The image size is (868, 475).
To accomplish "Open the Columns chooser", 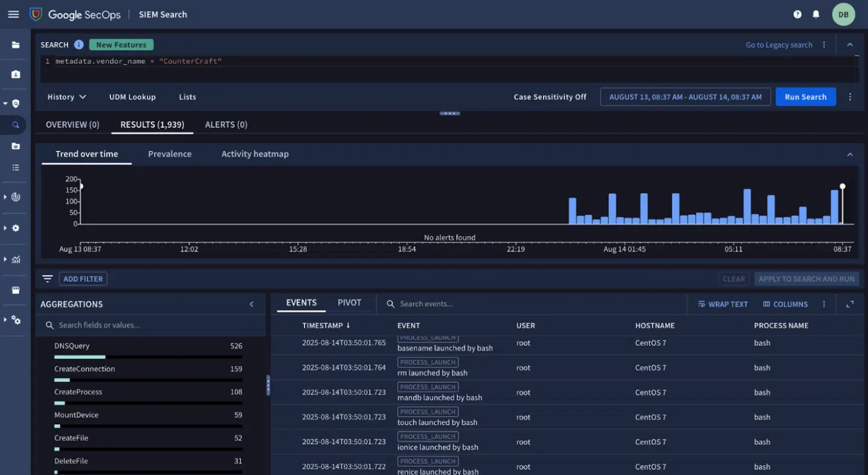I will 785,304.
